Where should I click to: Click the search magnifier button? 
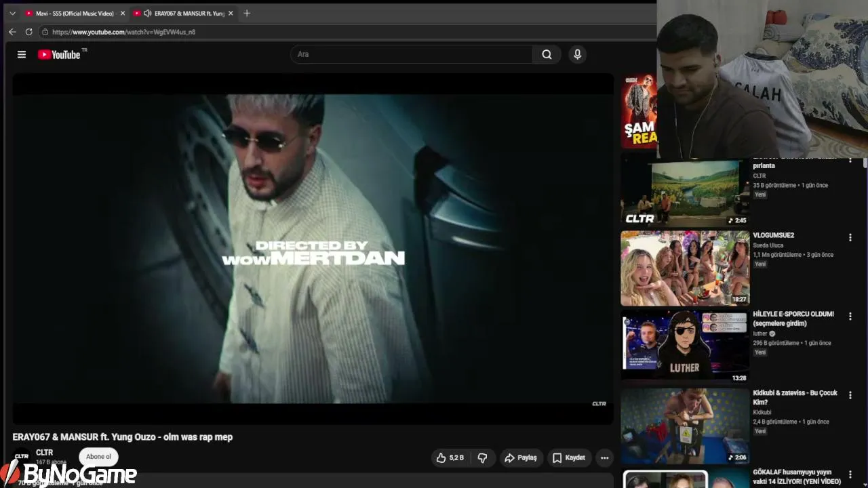pos(547,54)
